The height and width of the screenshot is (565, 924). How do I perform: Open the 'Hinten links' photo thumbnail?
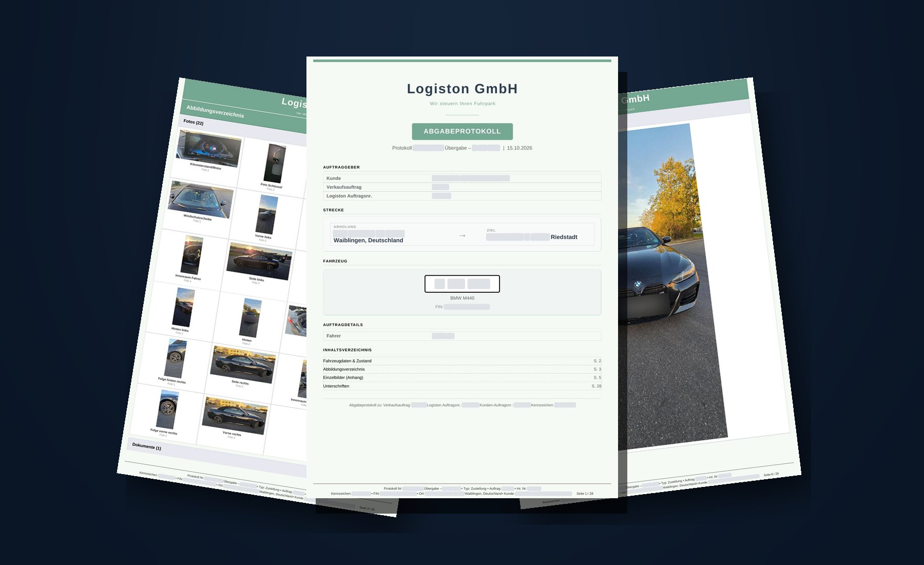[x=184, y=307]
